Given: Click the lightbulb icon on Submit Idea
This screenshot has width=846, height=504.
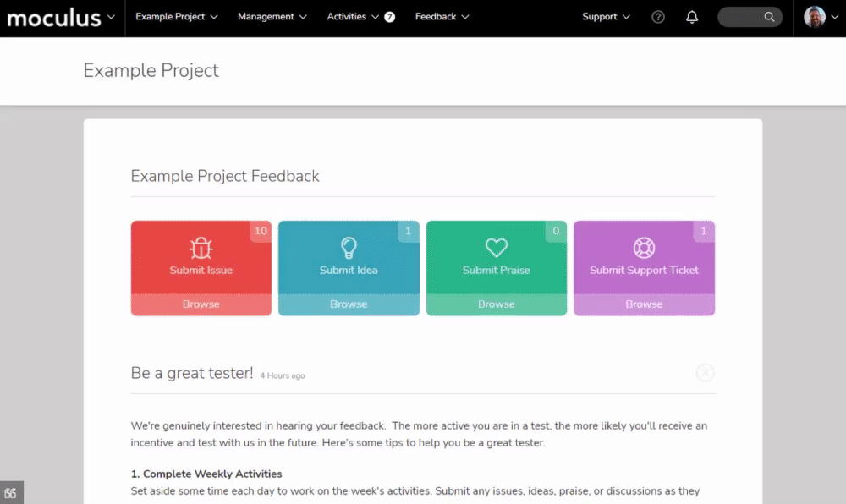Looking at the screenshot, I should click(349, 248).
